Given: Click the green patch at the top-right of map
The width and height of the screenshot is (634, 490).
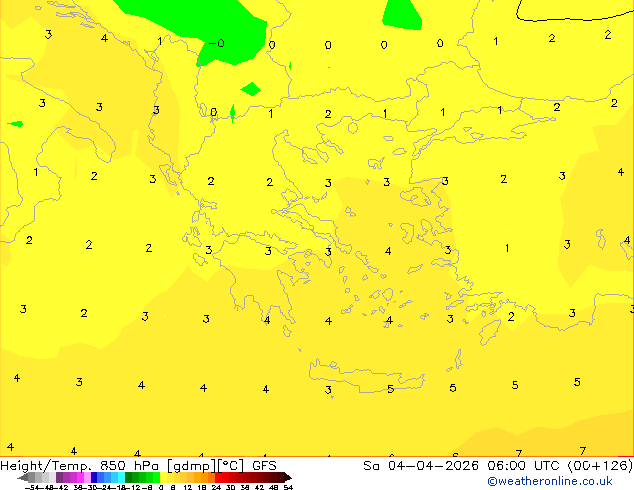Looking at the screenshot, I should tap(402, 15).
